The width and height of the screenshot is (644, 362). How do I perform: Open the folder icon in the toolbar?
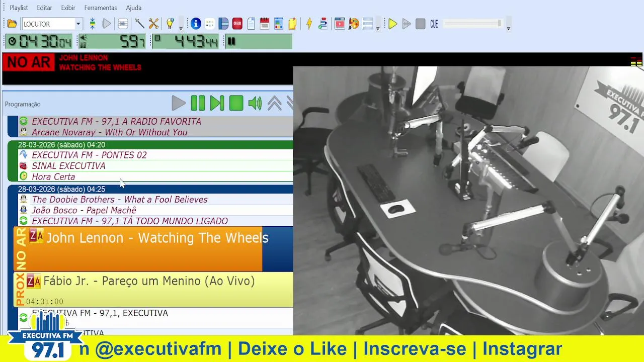coord(12,24)
